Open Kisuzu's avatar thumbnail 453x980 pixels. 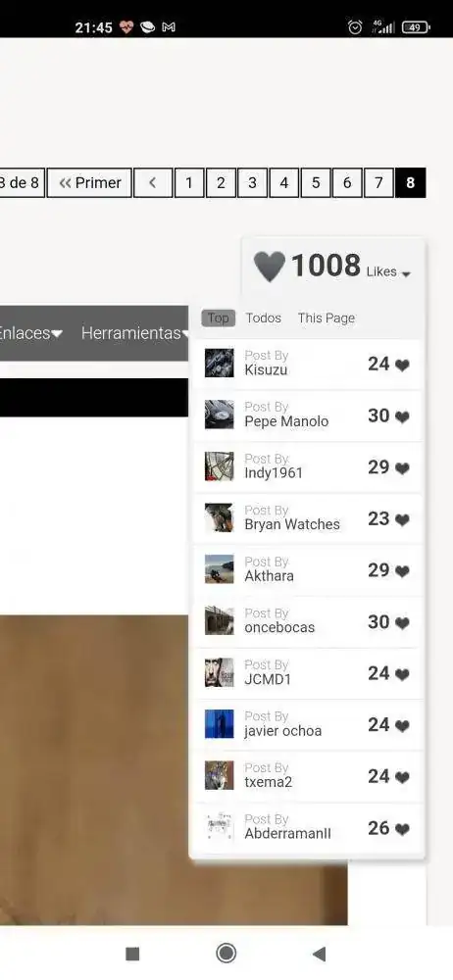[219, 364]
